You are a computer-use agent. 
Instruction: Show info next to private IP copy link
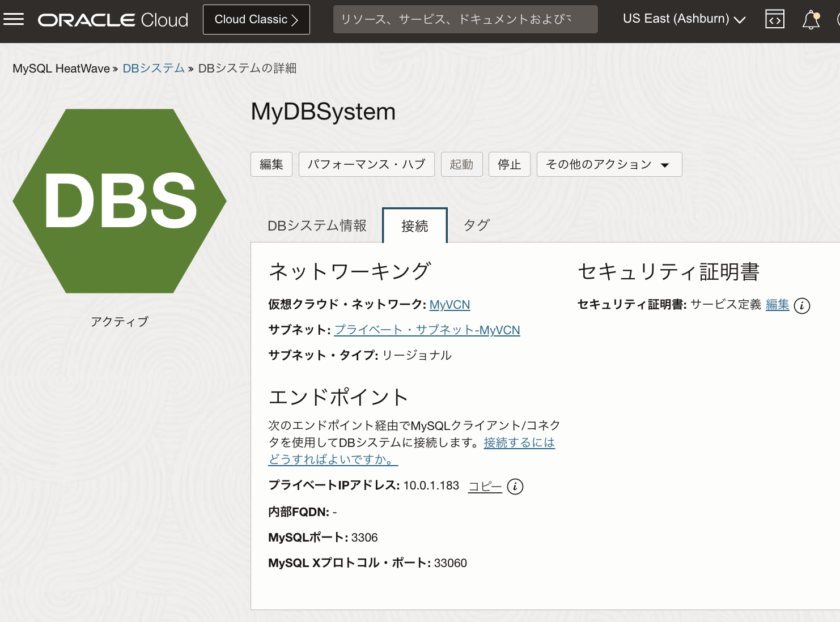pos(515,487)
